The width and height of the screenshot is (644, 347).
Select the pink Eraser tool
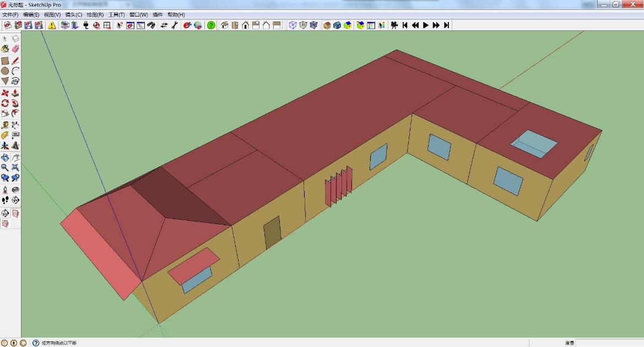(x=15, y=49)
